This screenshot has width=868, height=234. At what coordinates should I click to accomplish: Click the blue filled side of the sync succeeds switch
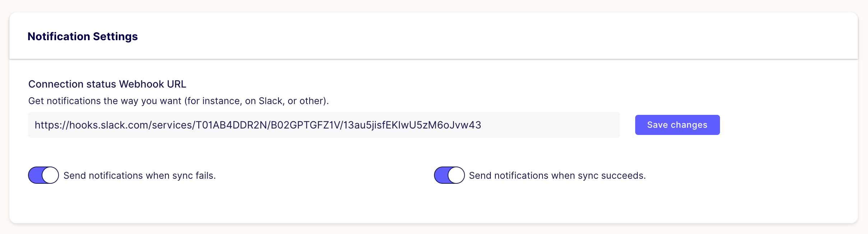441,175
